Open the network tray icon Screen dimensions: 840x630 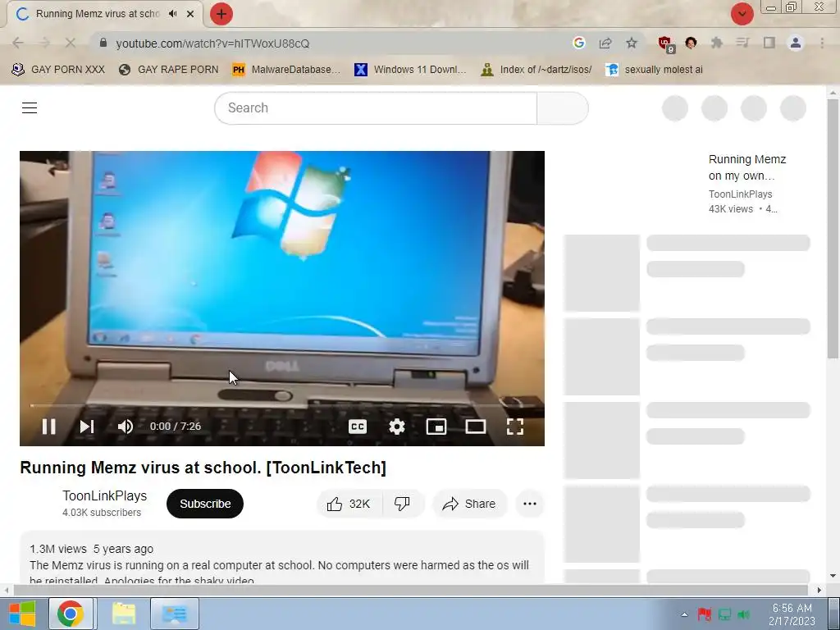[x=724, y=614]
